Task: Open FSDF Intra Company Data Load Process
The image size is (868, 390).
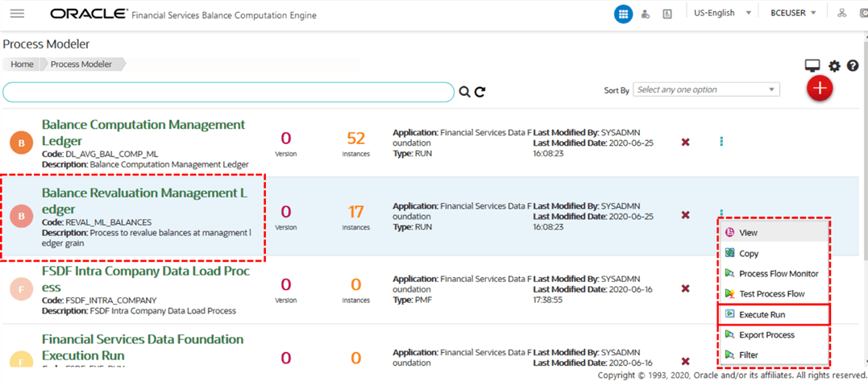Action: coord(146,279)
